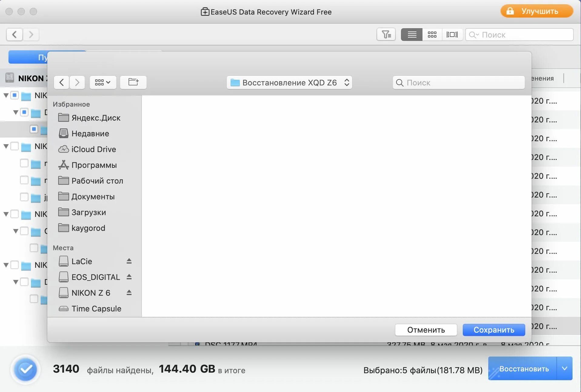581x392 pixels.
Task: Click the iCloud Drive cloud icon
Action: (63, 149)
